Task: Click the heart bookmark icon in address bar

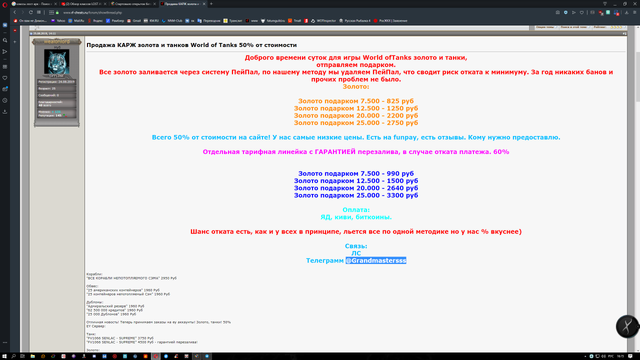Action: [x=582, y=13]
